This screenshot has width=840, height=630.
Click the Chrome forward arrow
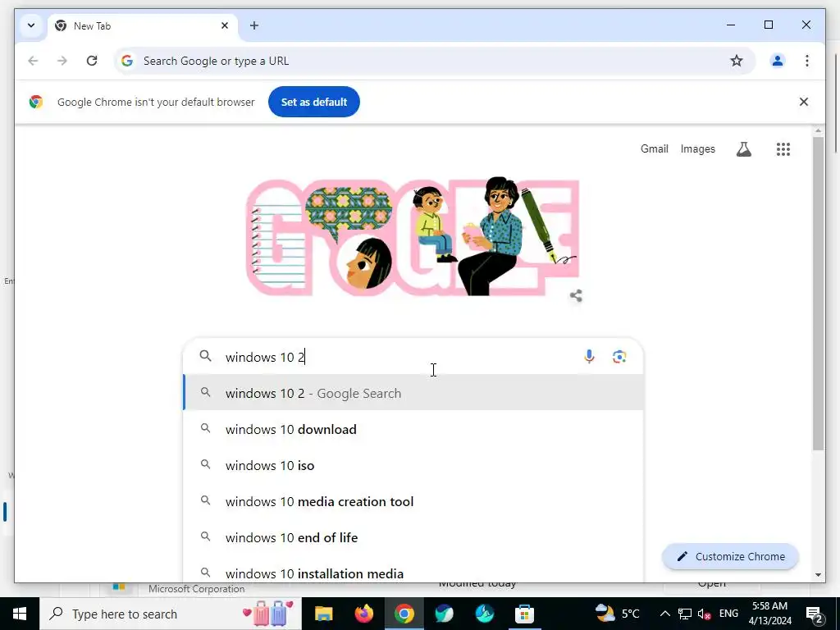(x=62, y=61)
